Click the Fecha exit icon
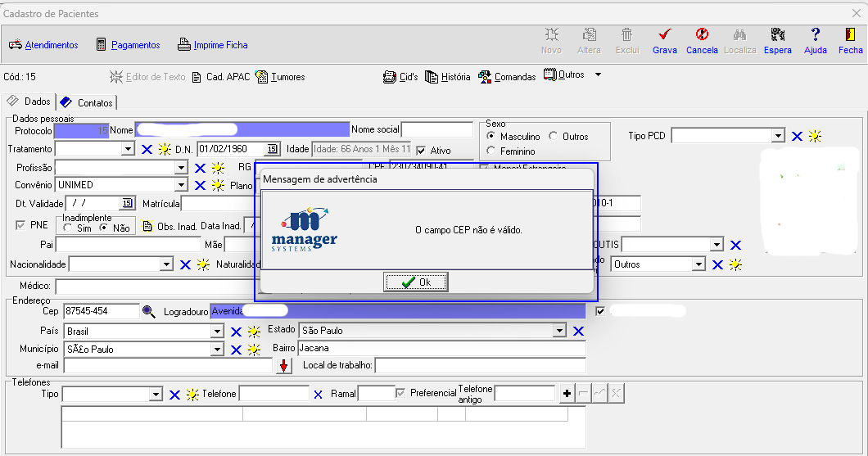The image size is (868, 456). (x=850, y=35)
